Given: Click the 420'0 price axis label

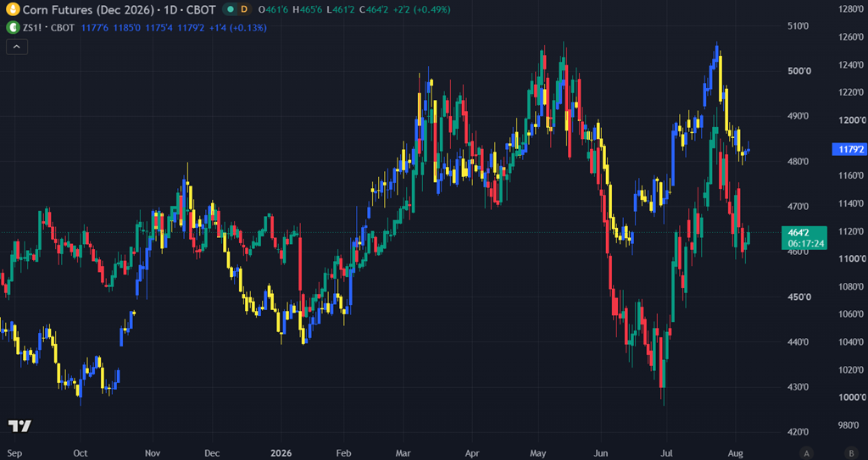Looking at the screenshot, I should pyautogui.click(x=800, y=432).
